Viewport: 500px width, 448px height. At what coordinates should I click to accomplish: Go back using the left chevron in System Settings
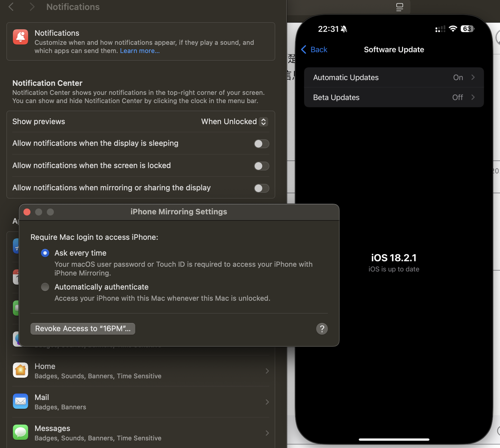point(11,7)
